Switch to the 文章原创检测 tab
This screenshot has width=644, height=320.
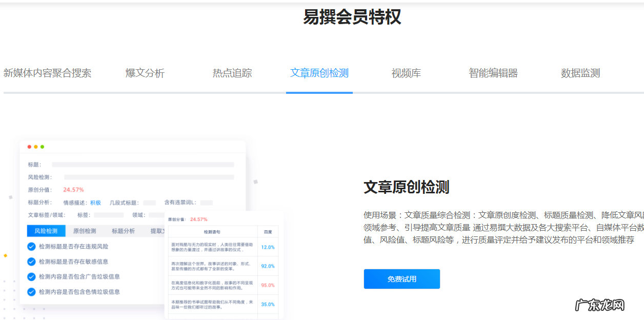[x=319, y=73]
